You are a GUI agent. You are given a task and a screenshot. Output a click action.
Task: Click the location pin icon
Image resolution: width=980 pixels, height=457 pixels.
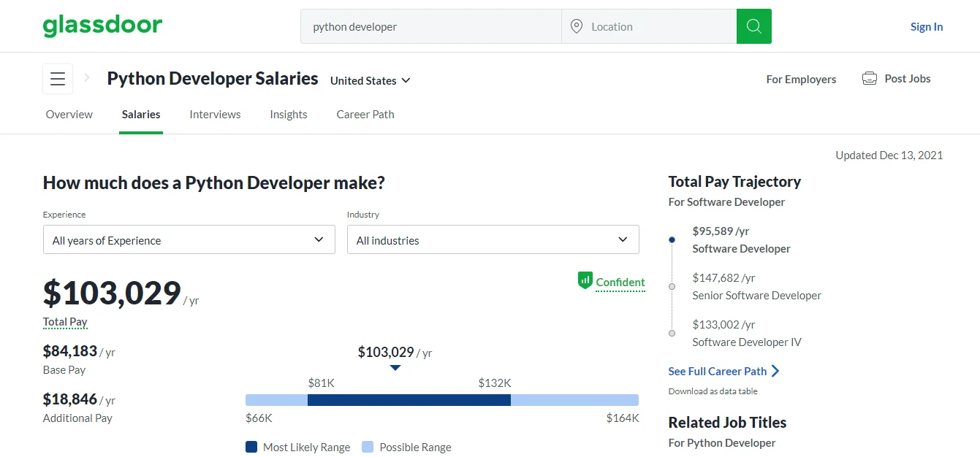click(577, 26)
